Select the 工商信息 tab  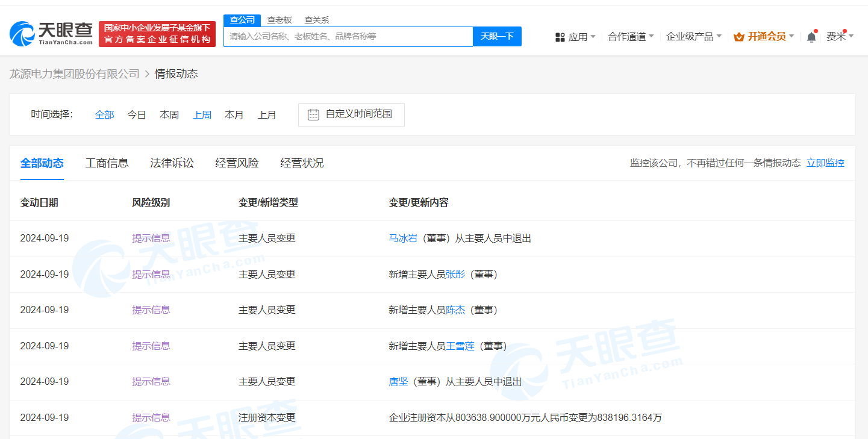107,163
